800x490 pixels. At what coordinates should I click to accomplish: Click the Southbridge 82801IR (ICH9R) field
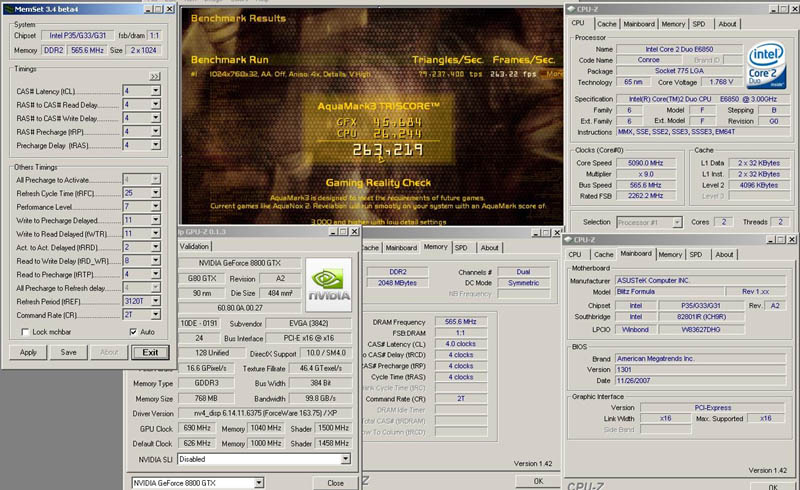pyautogui.click(x=701, y=316)
